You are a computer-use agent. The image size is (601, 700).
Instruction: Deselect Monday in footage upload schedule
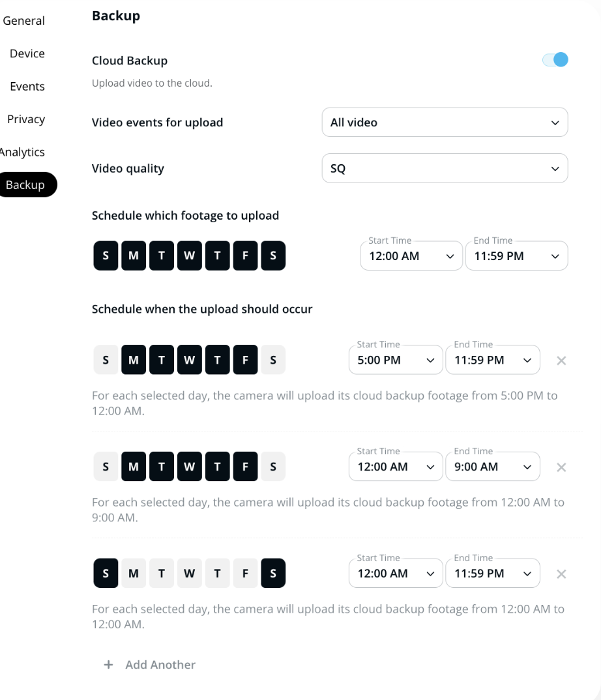point(134,256)
